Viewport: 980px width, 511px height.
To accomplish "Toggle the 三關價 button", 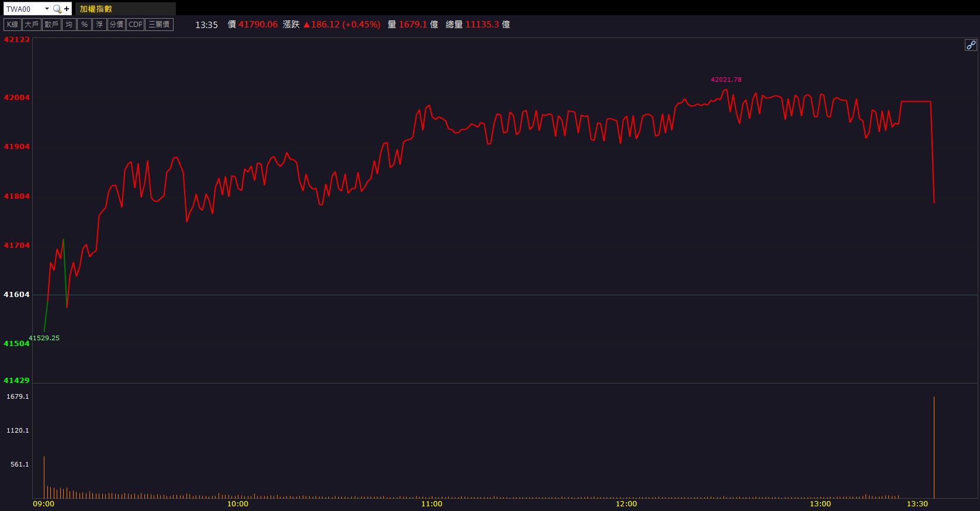I will (x=159, y=25).
